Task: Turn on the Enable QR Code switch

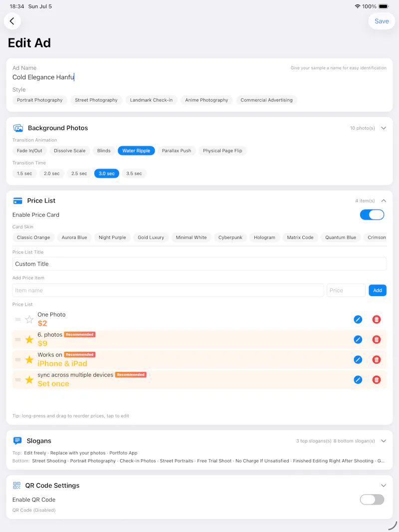Action: 372,500
